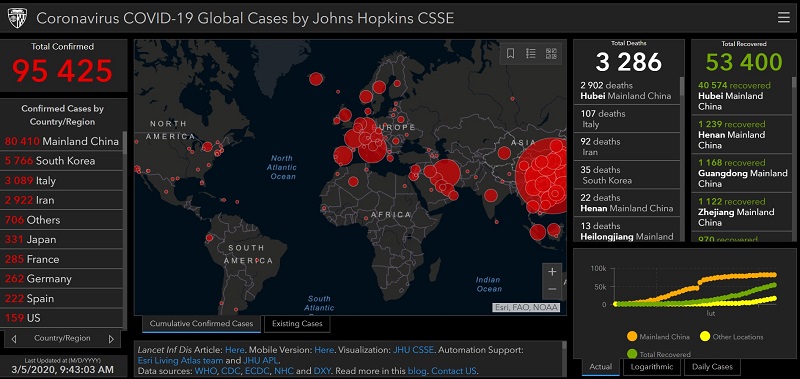Open the hamburger menu in the header
The width and height of the screenshot is (800, 379).
tap(783, 18)
